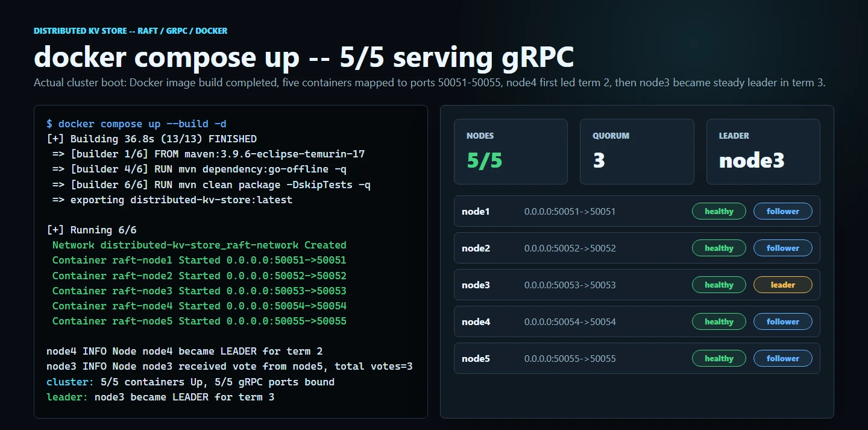Click the node4 row name
Image resolution: width=868 pixels, height=430 pixels.
point(476,322)
